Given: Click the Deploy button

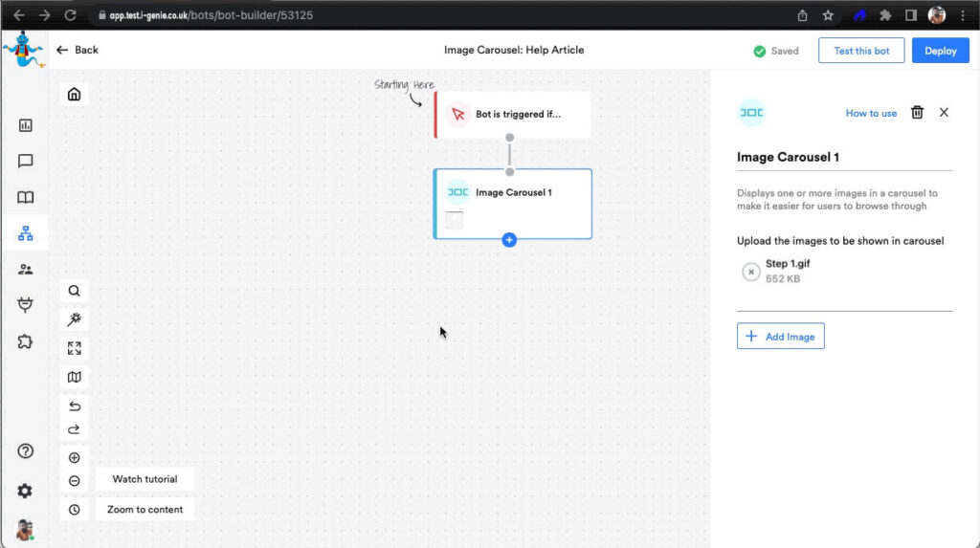Looking at the screenshot, I should (940, 51).
